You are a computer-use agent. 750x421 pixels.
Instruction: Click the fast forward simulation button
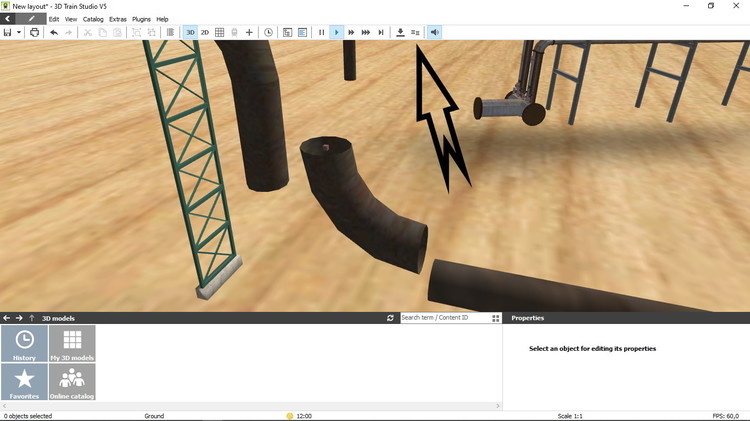(351, 32)
